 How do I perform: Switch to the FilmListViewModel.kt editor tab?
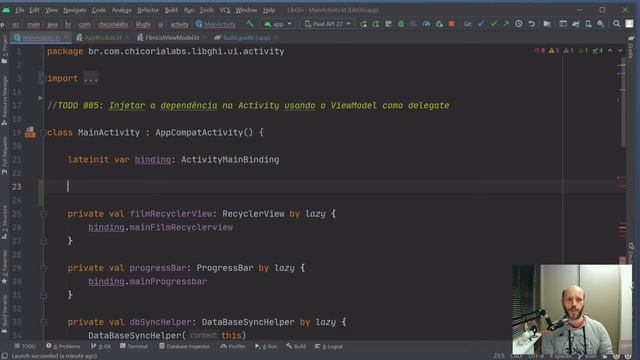pyautogui.click(x=172, y=38)
